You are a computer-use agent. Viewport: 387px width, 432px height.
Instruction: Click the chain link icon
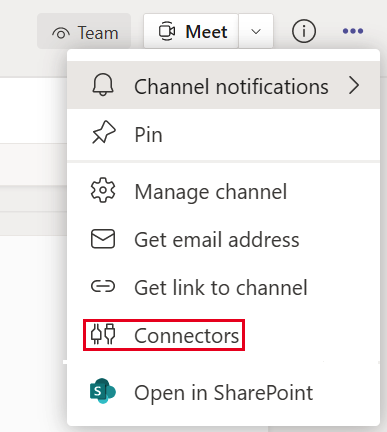click(103, 286)
